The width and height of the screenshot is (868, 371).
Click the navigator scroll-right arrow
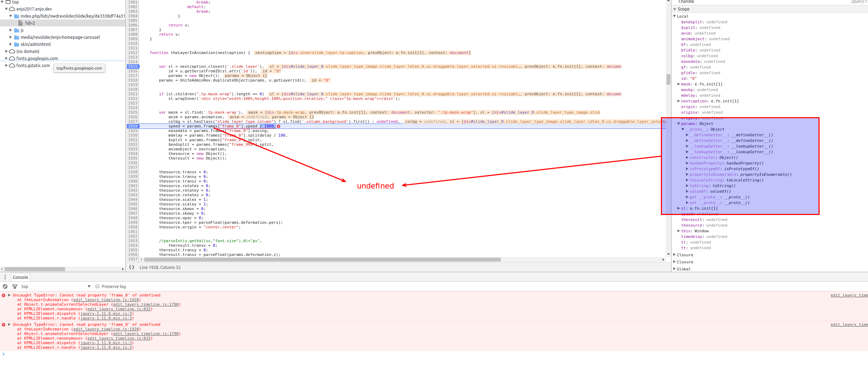pyautogui.click(x=123, y=269)
